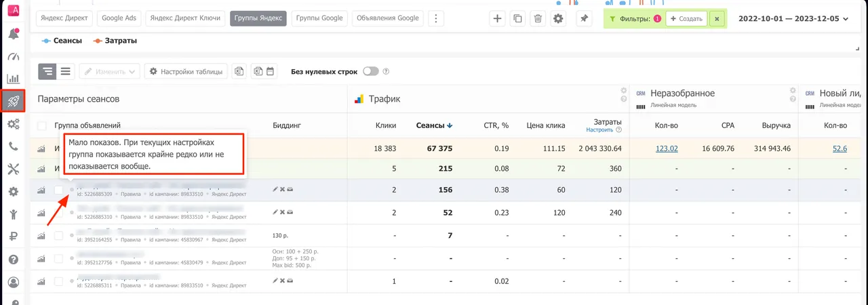This screenshot has height=305, width=868.
Task: Delete the current tab with the trash icon
Action: 538,18
